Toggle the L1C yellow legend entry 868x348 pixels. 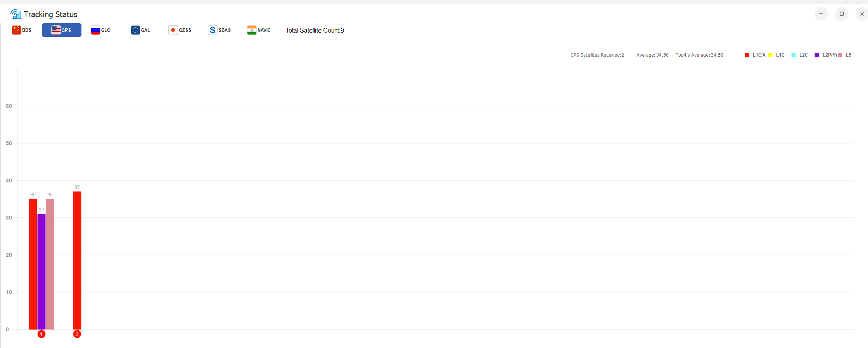(776, 55)
